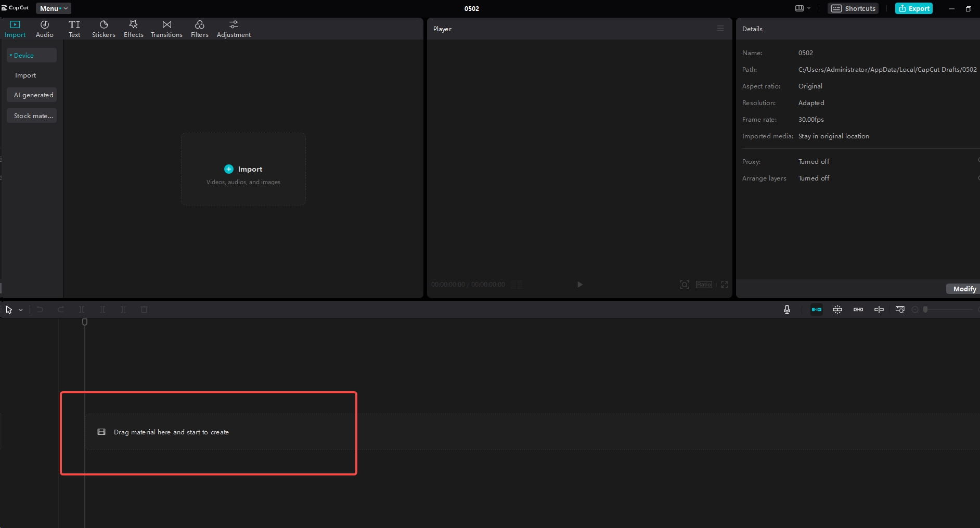Open the Menu dropdown
The width and height of the screenshot is (980, 528).
(x=53, y=8)
